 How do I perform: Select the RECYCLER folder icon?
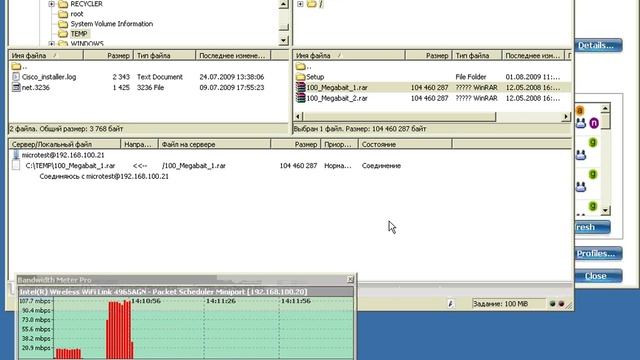pos(63,4)
